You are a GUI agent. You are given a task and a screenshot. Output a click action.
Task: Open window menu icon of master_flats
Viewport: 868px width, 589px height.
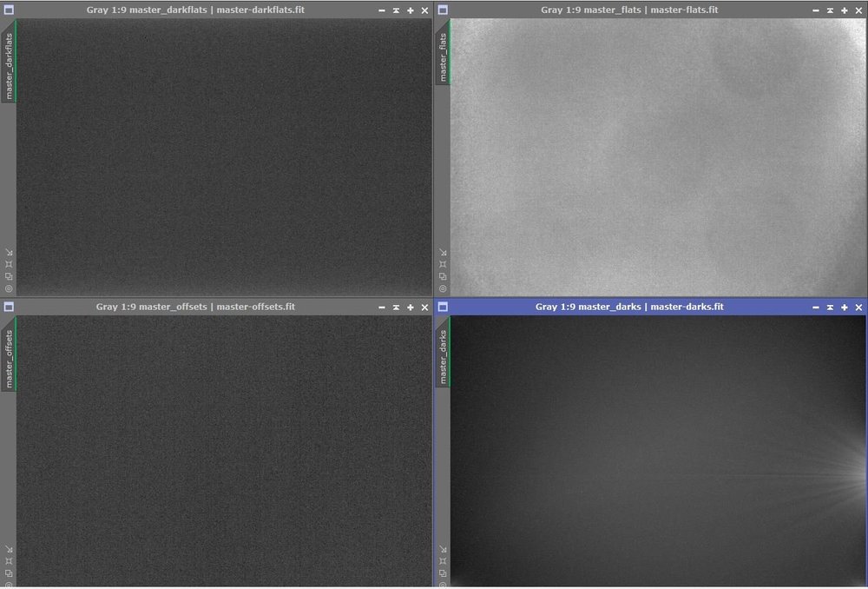pos(443,10)
